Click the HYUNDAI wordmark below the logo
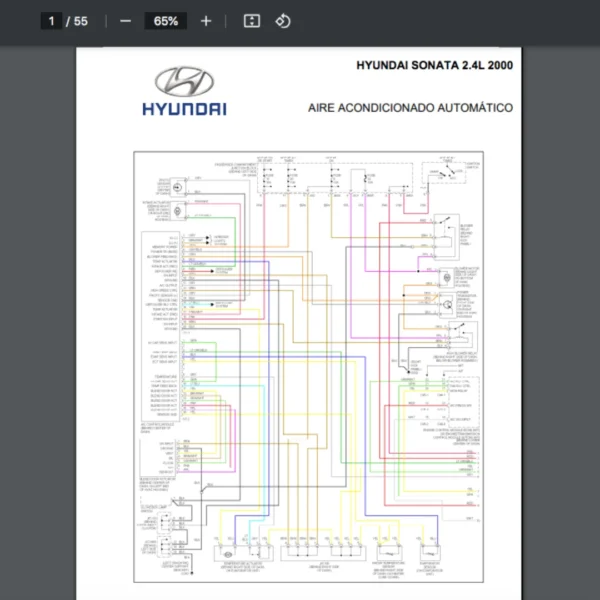Viewport: 600px width, 600px height. (x=184, y=108)
